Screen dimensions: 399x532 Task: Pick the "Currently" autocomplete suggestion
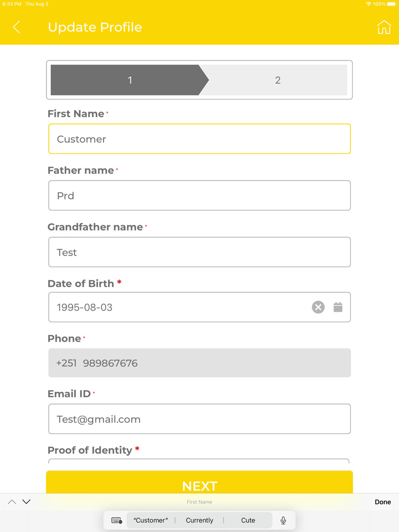(199, 520)
